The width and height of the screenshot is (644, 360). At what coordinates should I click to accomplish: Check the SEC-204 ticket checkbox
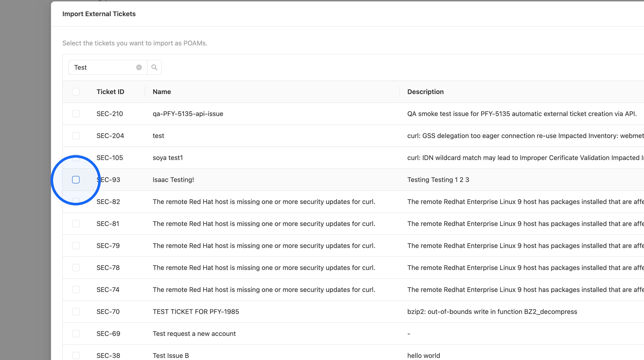(76, 136)
